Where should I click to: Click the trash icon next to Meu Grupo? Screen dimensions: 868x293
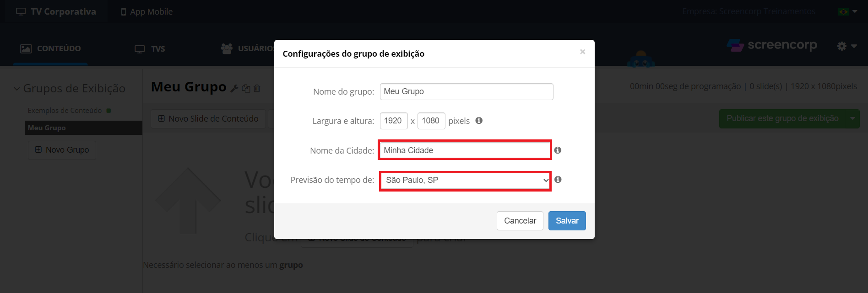pos(257,88)
